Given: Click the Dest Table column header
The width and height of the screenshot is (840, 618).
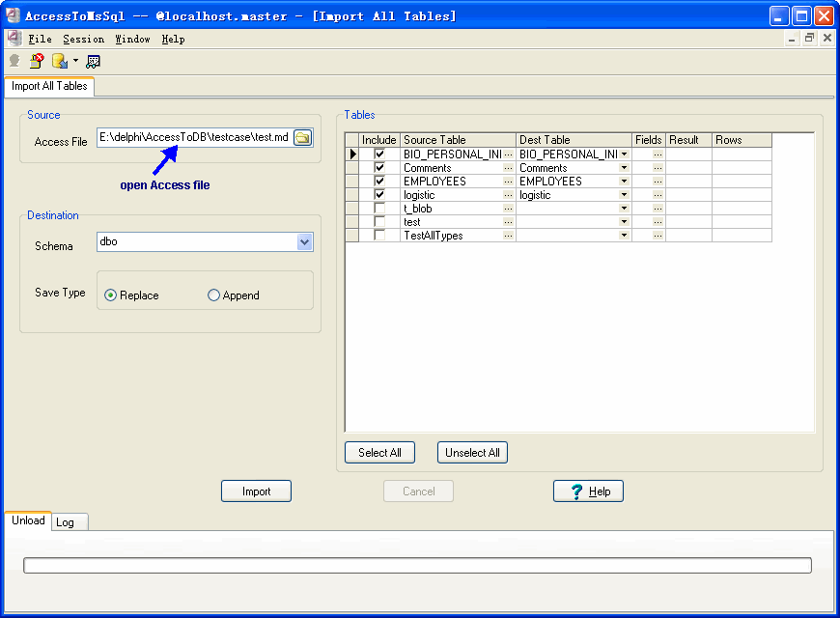Looking at the screenshot, I should 574,140.
